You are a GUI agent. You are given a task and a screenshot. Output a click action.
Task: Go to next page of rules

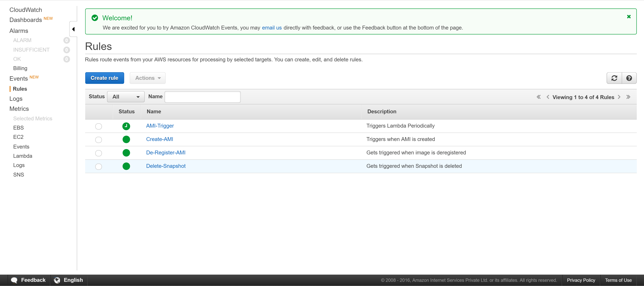tap(619, 97)
